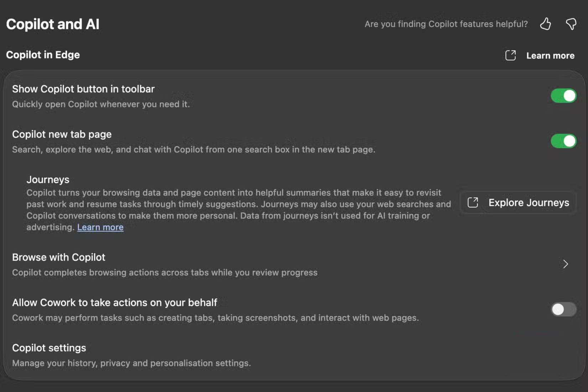Open the Browse with Copilot row title
This screenshot has width=588, height=392.
coord(59,257)
